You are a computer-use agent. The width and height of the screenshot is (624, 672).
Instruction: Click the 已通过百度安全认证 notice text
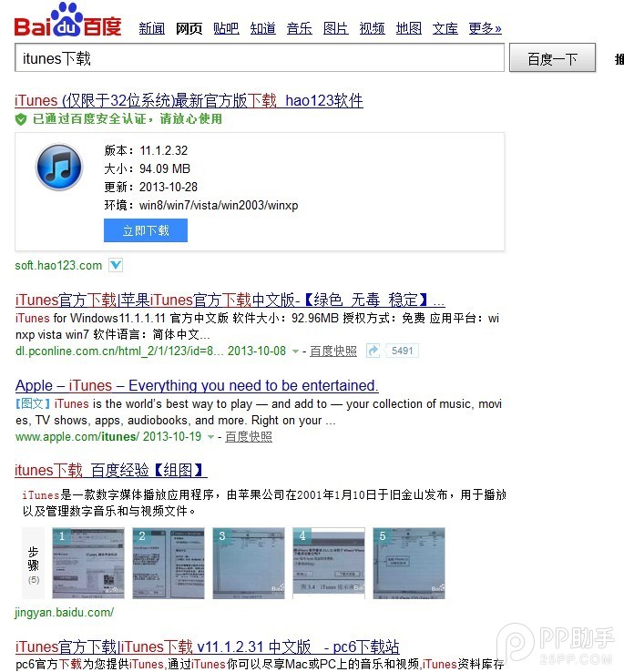128,118
